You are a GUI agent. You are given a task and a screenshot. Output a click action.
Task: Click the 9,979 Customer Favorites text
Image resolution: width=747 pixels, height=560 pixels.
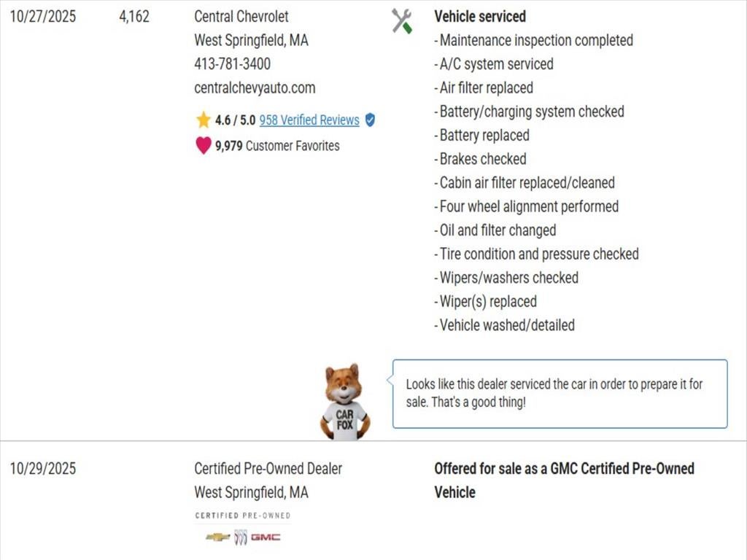pyautogui.click(x=277, y=146)
